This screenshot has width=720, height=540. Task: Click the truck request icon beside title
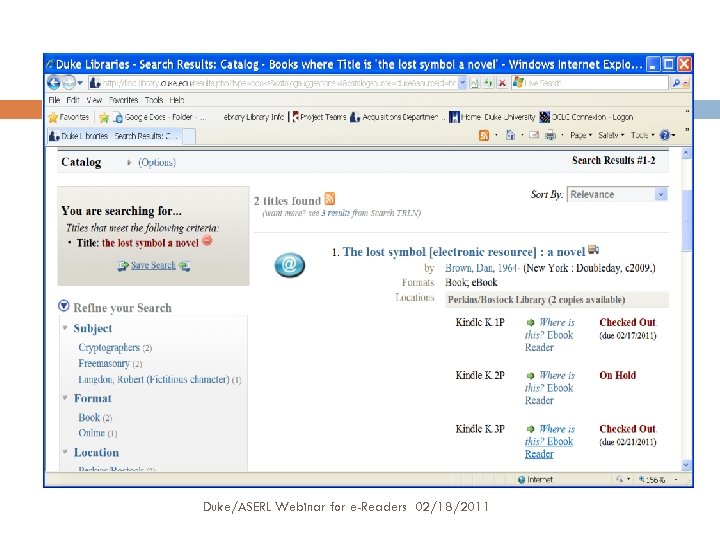(593, 250)
